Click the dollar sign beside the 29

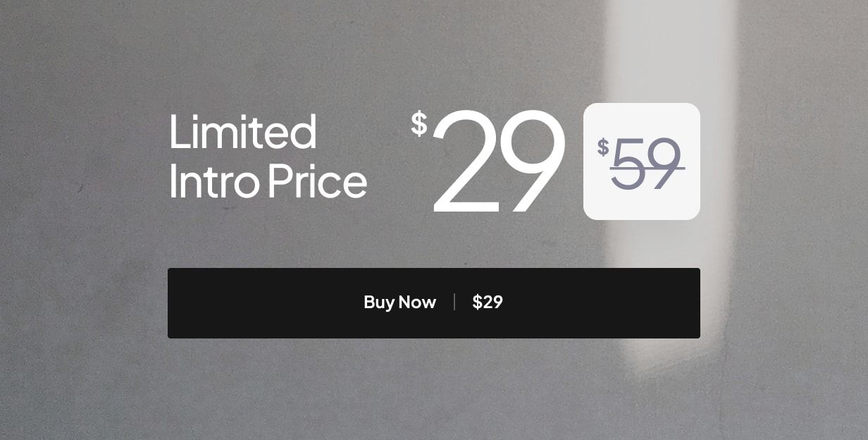pos(418,124)
